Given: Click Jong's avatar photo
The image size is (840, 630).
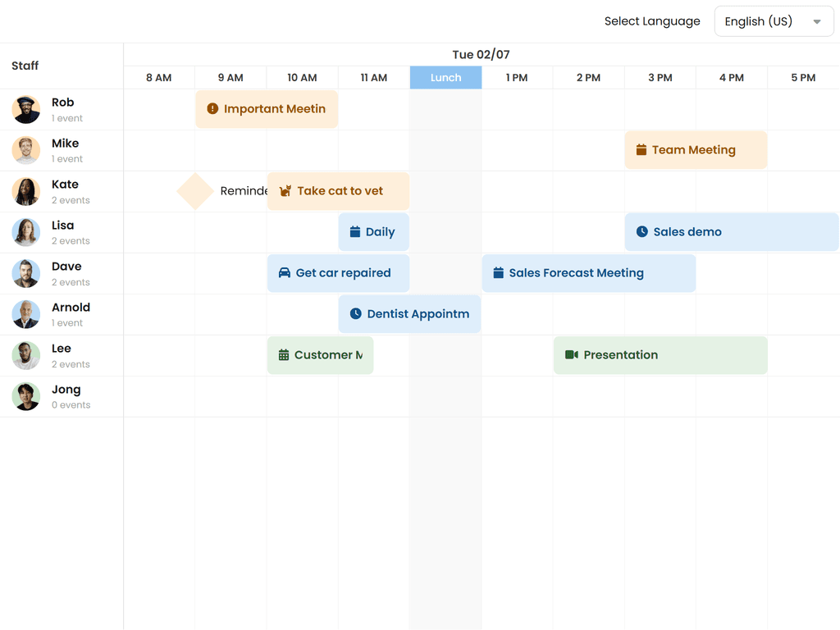Looking at the screenshot, I should (x=26, y=396).
